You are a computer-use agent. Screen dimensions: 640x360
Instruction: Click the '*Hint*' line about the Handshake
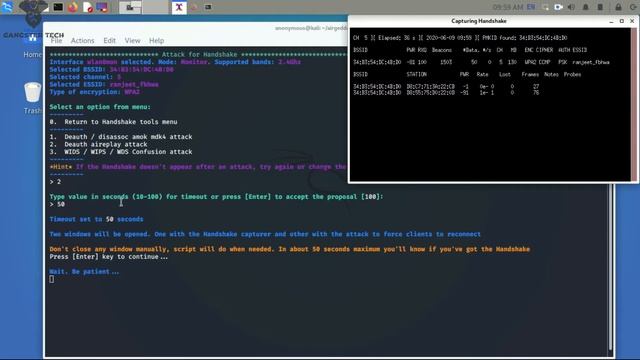click(198, 167)
